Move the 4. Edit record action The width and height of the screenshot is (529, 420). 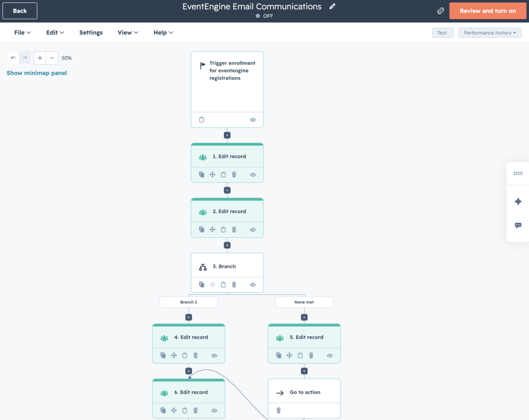pyautogui.click(x=174, y=355)
